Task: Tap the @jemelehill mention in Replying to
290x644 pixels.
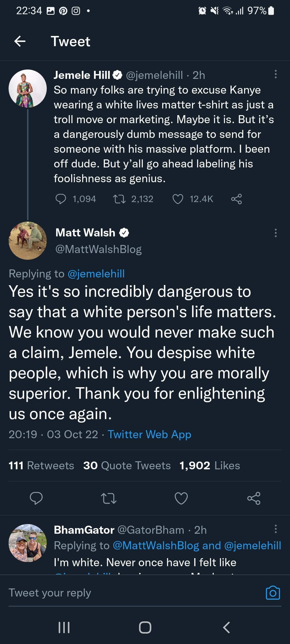Action: [96, 274]
